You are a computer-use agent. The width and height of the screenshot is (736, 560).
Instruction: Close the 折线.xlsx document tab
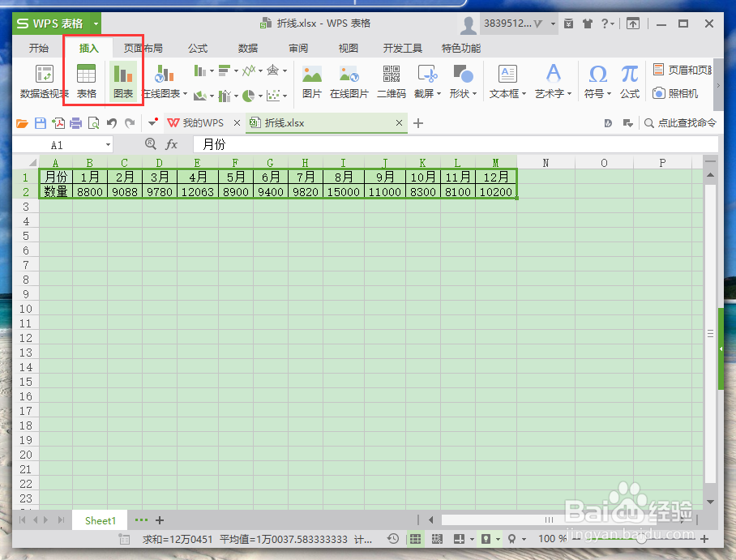click(399, 123)
